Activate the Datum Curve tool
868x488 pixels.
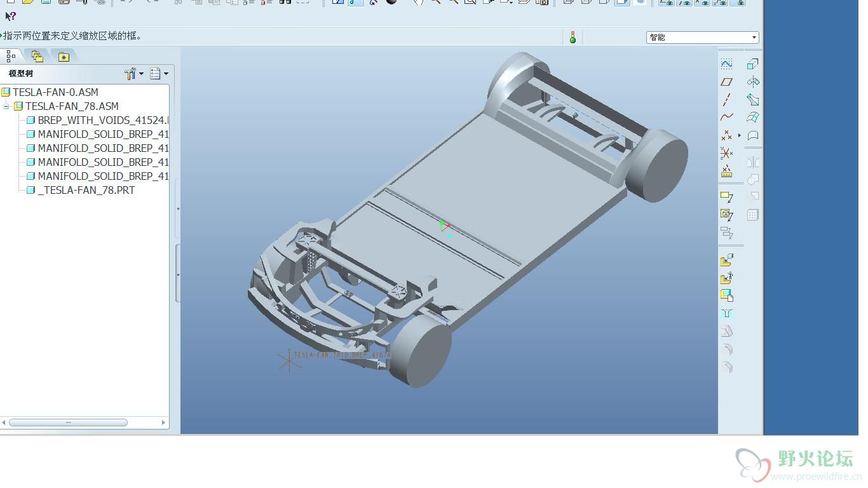[727, 118]
